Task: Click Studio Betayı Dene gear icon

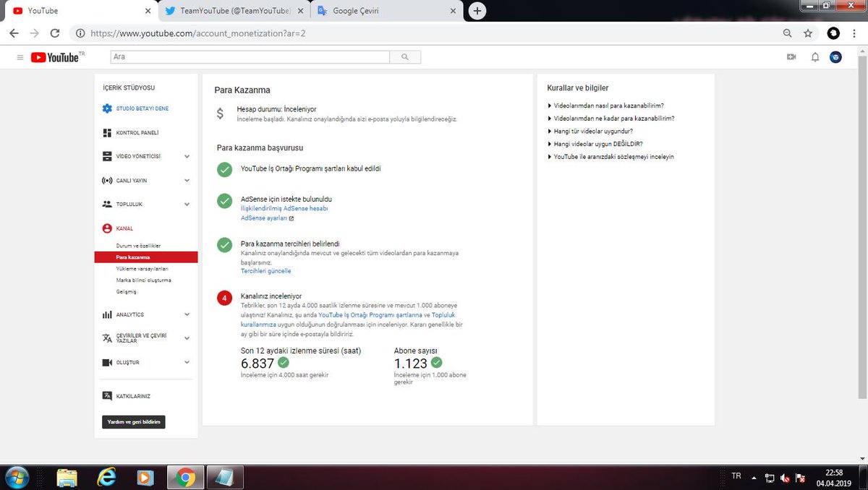Action: click(x=107, y=108)
